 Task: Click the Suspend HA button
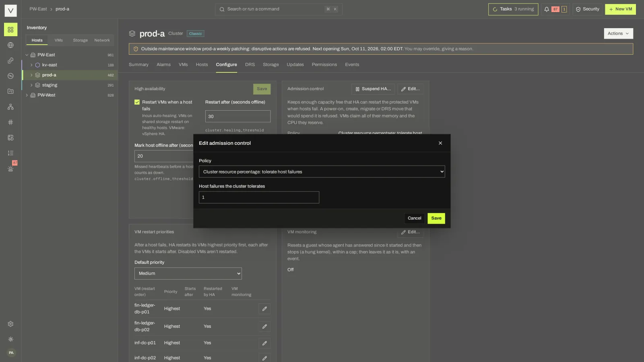[x=373, y=89]
